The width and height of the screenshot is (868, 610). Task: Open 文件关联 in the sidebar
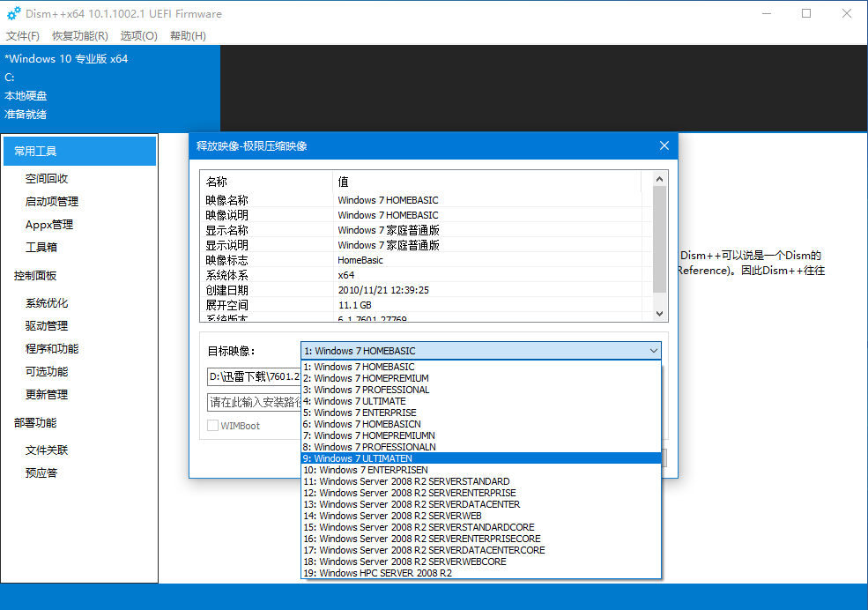pyautogui.click(x=47, y=450)
